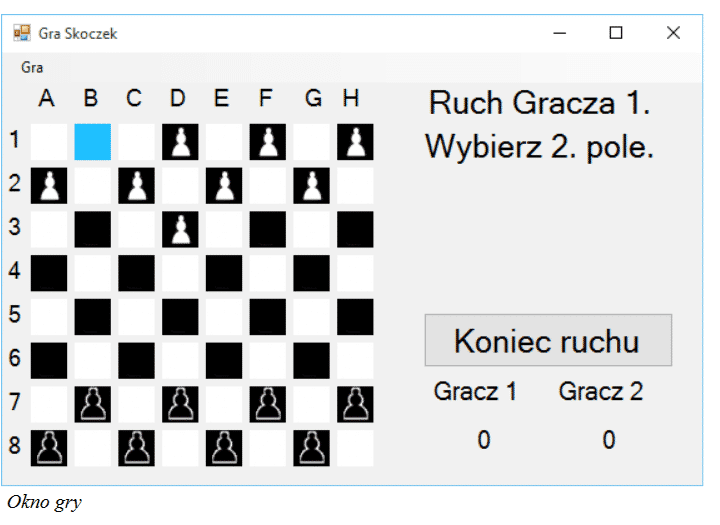This screenshot has width=720, height=525.
Task: Open the Gra menu
Action: pos(32,67)
